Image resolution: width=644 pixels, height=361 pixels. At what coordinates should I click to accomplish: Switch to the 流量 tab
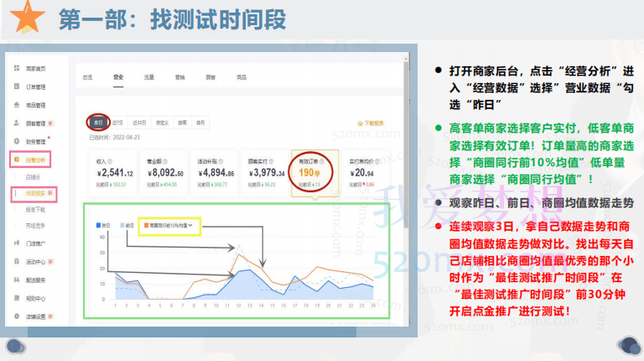(148, 76)
